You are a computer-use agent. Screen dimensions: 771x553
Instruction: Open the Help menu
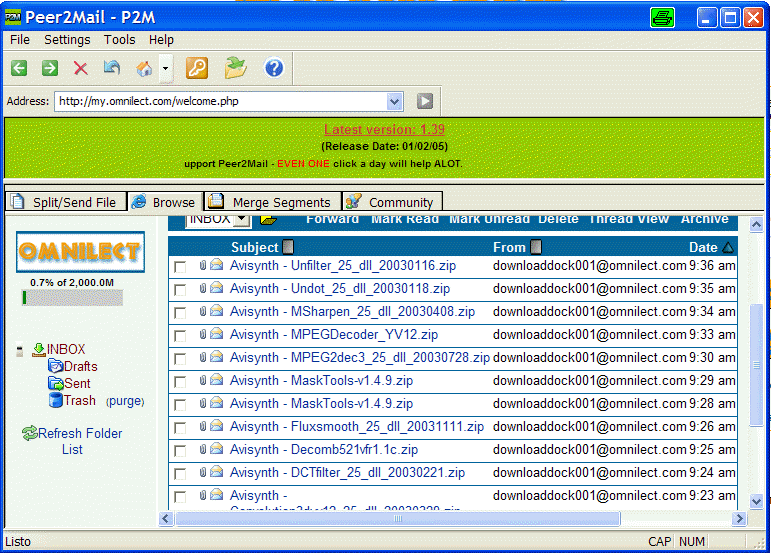pyautogui.click(x=161, y=40)
